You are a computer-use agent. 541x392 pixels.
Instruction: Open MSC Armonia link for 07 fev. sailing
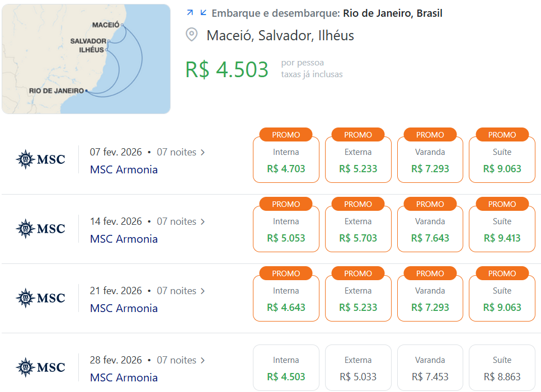point(124,169)
